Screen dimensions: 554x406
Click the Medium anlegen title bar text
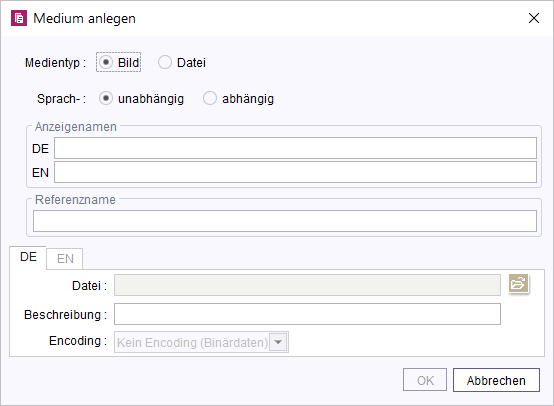click(84, 18)
